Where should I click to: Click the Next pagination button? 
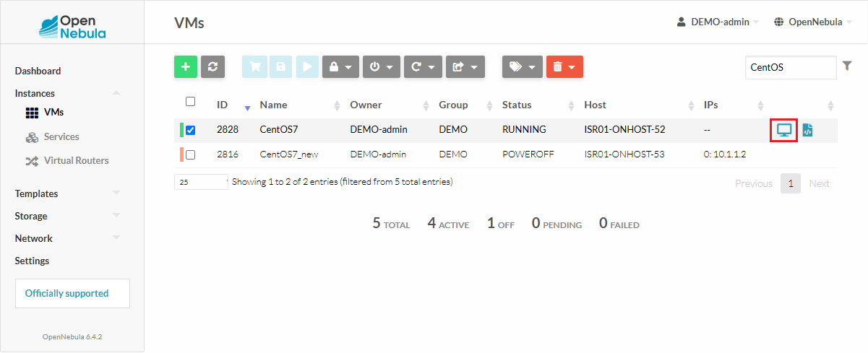tap(819, 183)
